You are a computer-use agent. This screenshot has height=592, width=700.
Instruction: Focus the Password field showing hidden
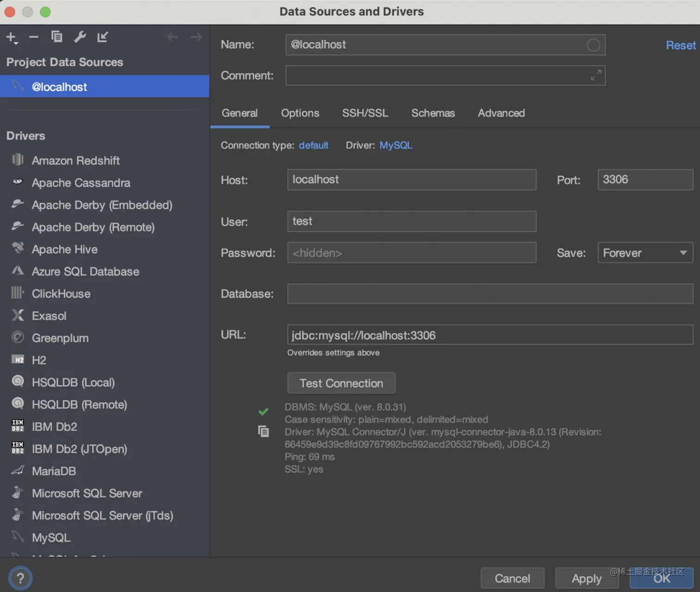[x=412, y=253]
